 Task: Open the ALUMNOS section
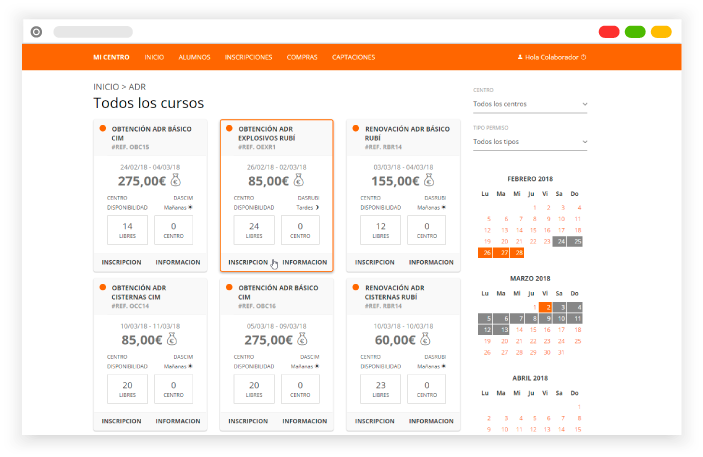(x=194, y=57)
